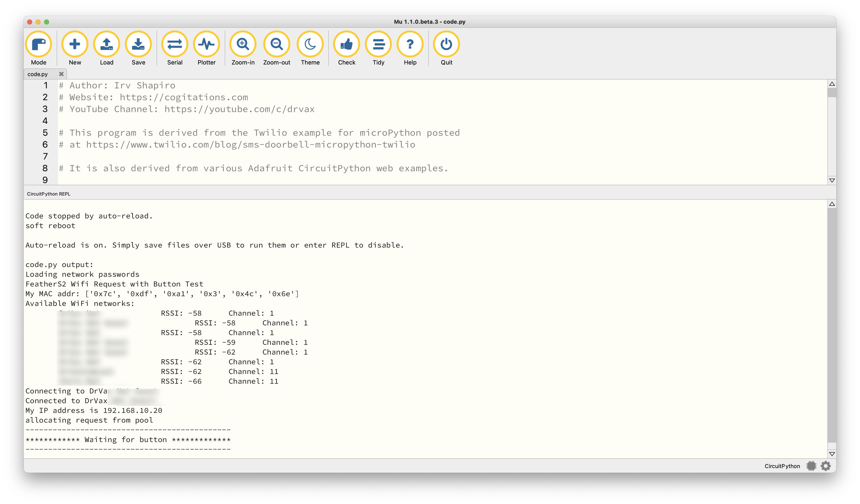Click the device chip status icon
The height and width of the screenshot is (504, 860).
[x=812, y=466]
